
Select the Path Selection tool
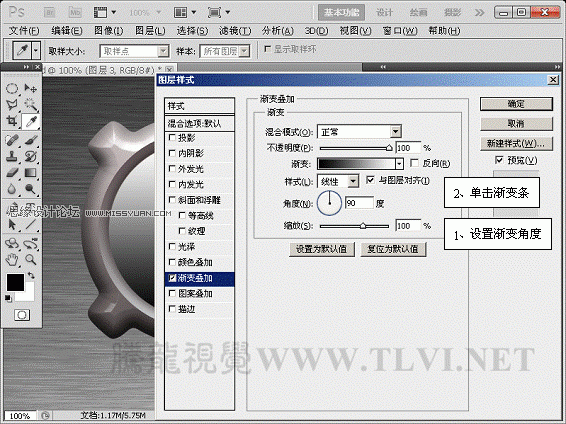(12, 224)
